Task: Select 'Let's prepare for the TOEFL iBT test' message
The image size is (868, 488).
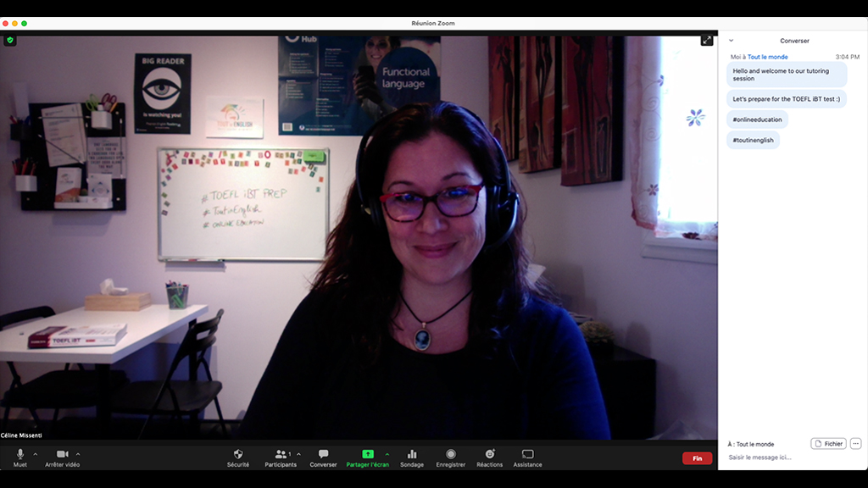Action: (x=786, y=99)
